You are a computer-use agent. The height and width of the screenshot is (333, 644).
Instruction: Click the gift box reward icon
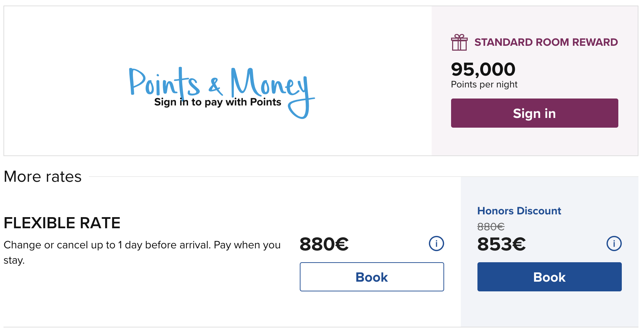[459, 42]
